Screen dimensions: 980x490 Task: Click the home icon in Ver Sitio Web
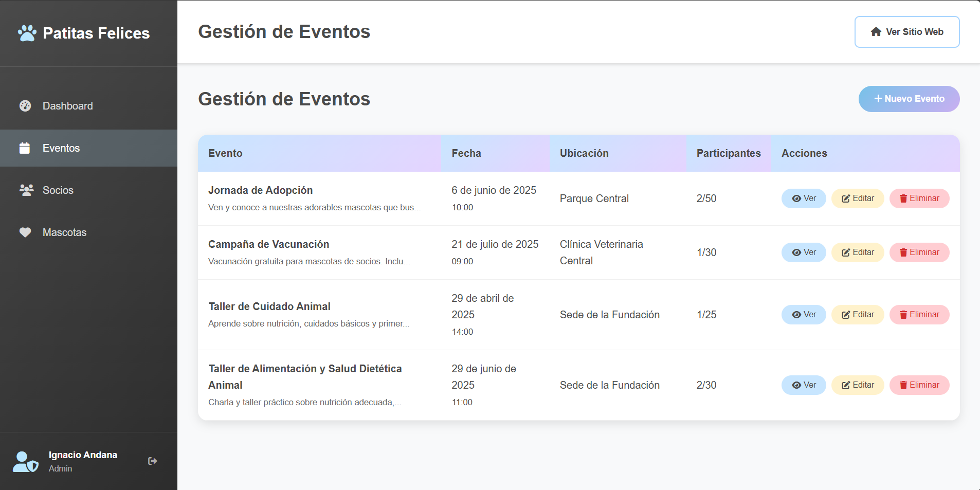click(x=876, y=32)
